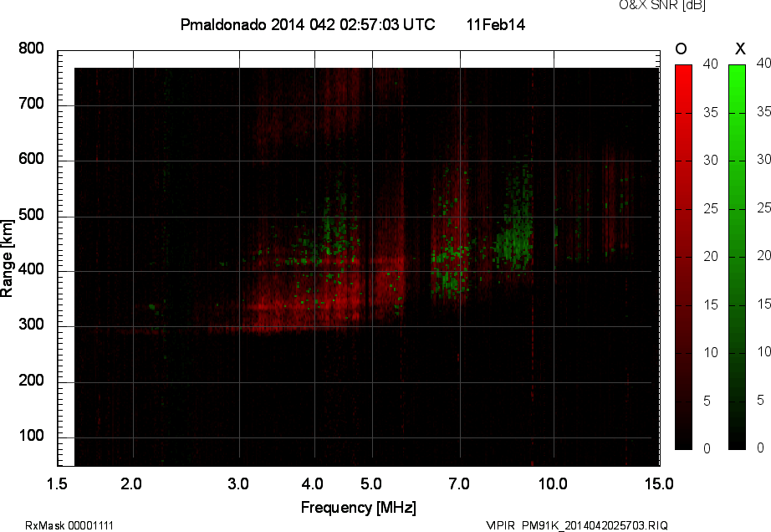
Task: Click the 15.0 MHz frequency tick label
Action: [x=658, y=483]
